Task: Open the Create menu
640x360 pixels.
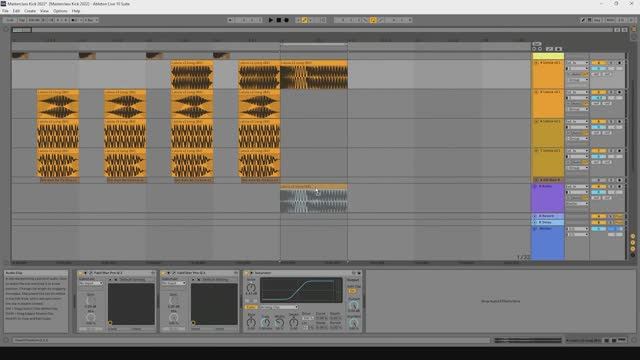Action: click(30, 11)
